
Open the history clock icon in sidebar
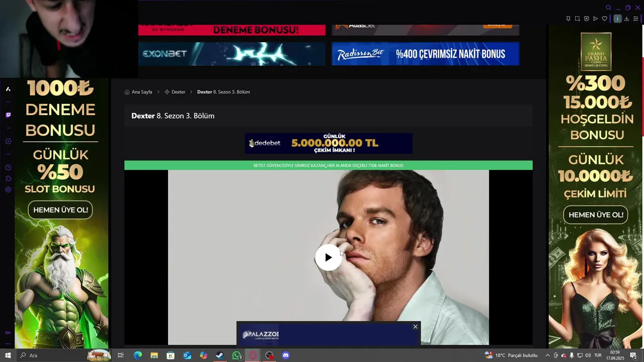coord(8,167)
